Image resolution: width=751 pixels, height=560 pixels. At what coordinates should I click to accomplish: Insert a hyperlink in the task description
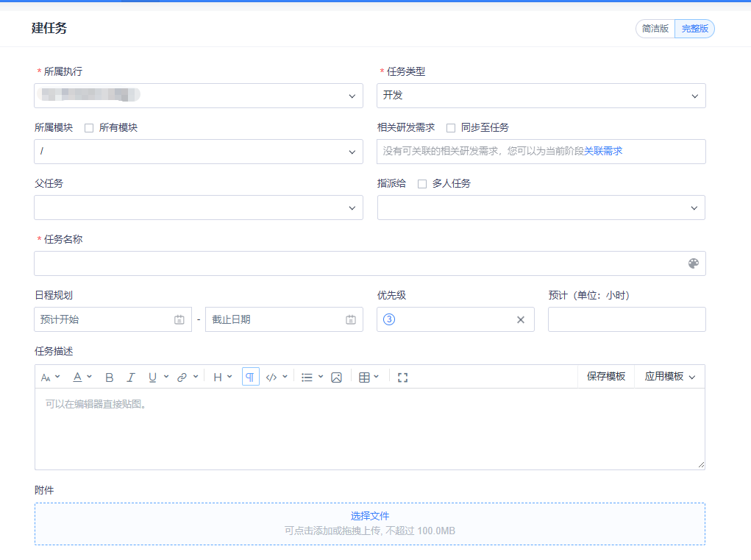click(x=182, y=376)
